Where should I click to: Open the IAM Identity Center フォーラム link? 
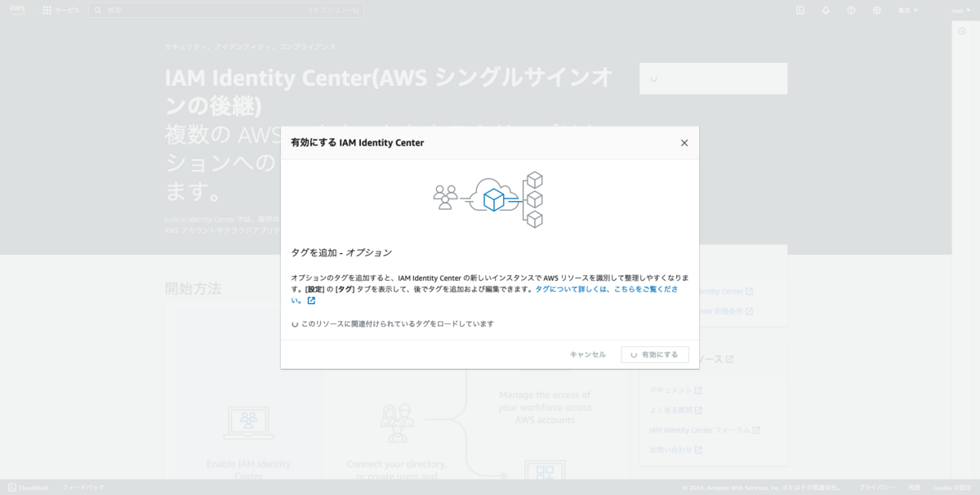coord(699,430)
